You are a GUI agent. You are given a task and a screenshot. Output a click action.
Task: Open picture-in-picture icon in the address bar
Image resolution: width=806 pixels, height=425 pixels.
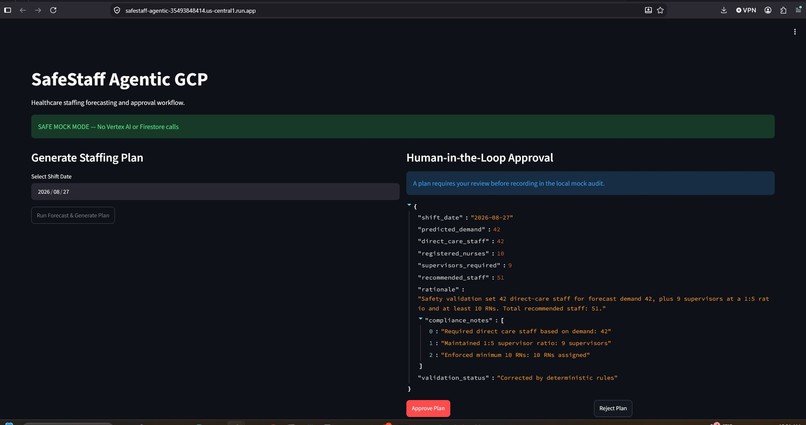pos(648,10)
